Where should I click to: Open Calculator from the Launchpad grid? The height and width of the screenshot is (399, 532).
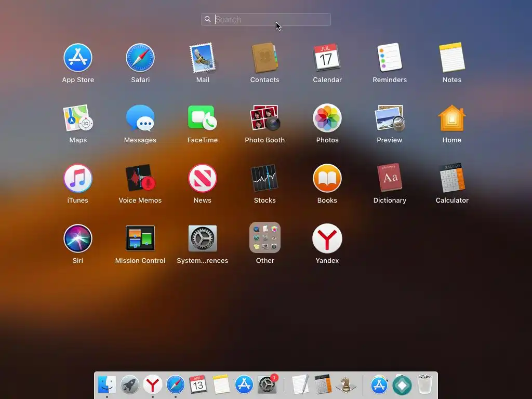tap(452, 178)
